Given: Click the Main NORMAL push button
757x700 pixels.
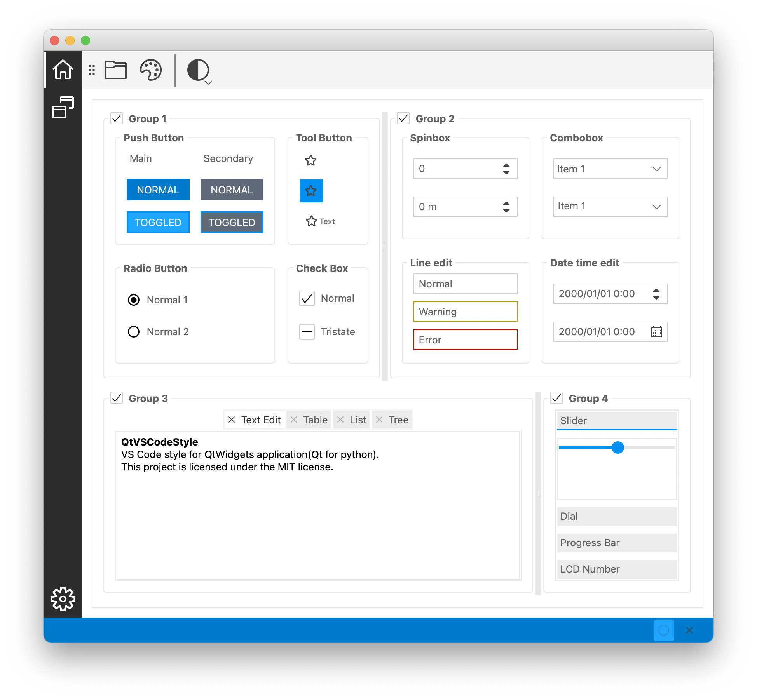Looking at the screenshot, I should pyautogui.click(x=158, y=190).
